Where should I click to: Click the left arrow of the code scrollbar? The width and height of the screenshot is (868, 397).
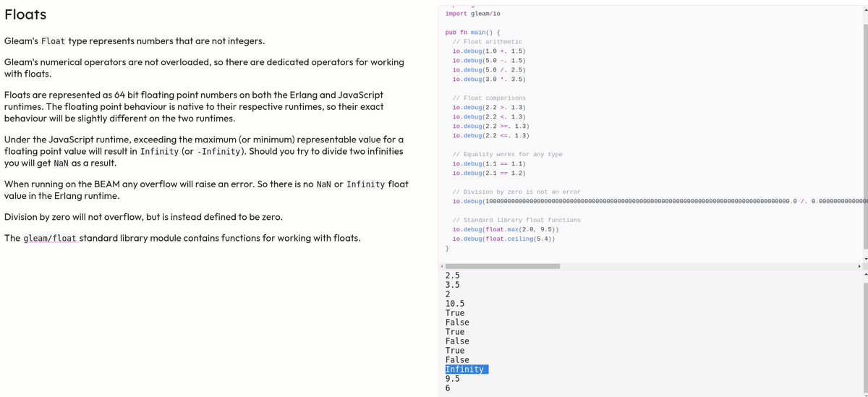[x=441, y=266]
